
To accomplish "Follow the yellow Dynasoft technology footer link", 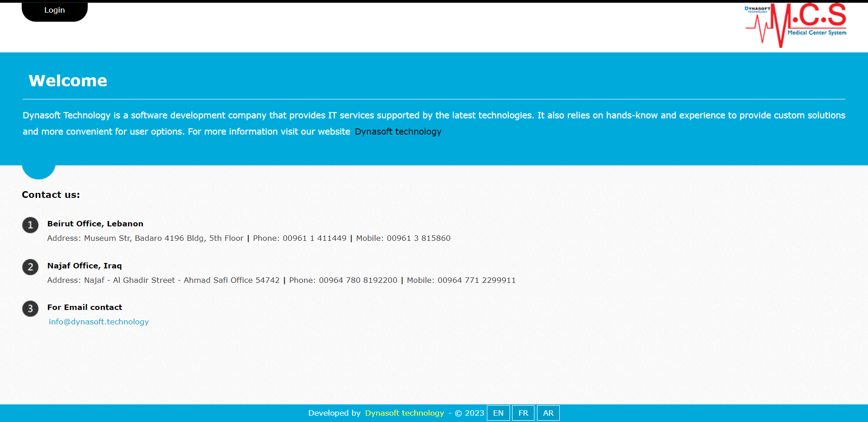I will tap(404, 413).
